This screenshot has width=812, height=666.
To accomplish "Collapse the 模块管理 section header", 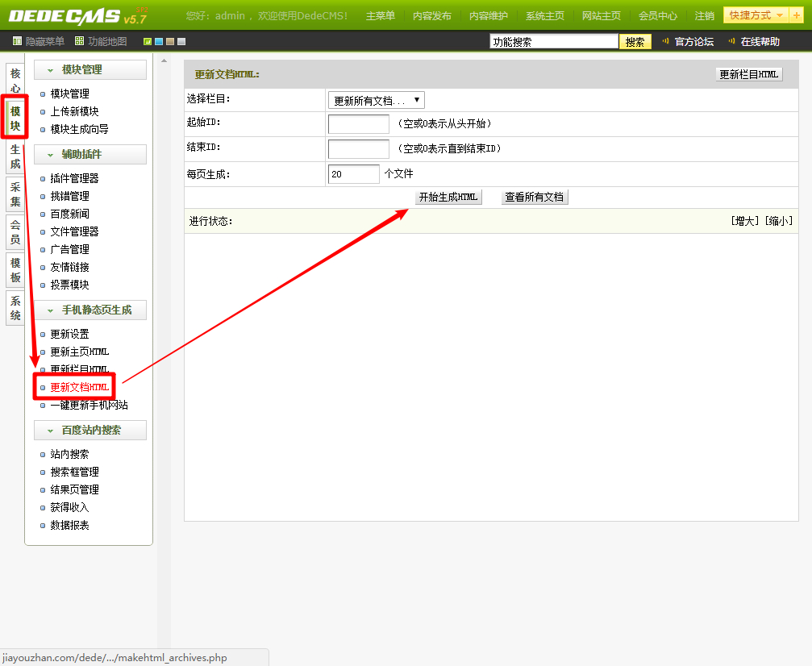I will coord(90,70).
